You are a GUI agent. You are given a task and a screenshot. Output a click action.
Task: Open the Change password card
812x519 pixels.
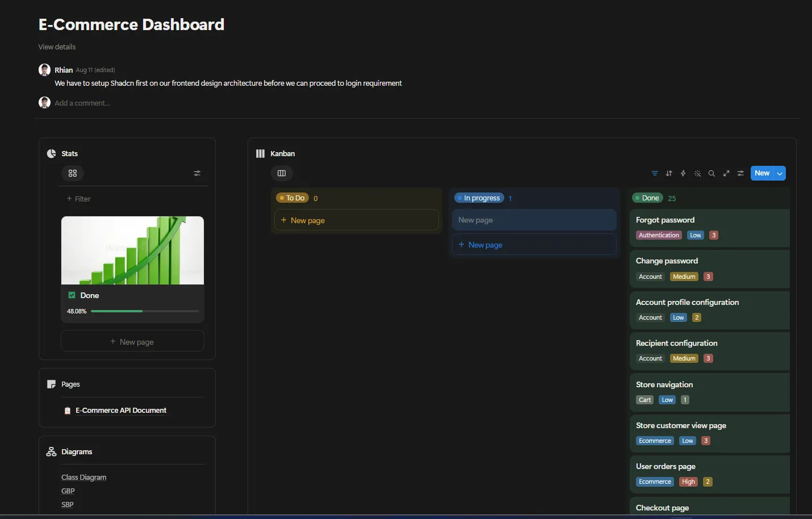(x=710, y=269)
